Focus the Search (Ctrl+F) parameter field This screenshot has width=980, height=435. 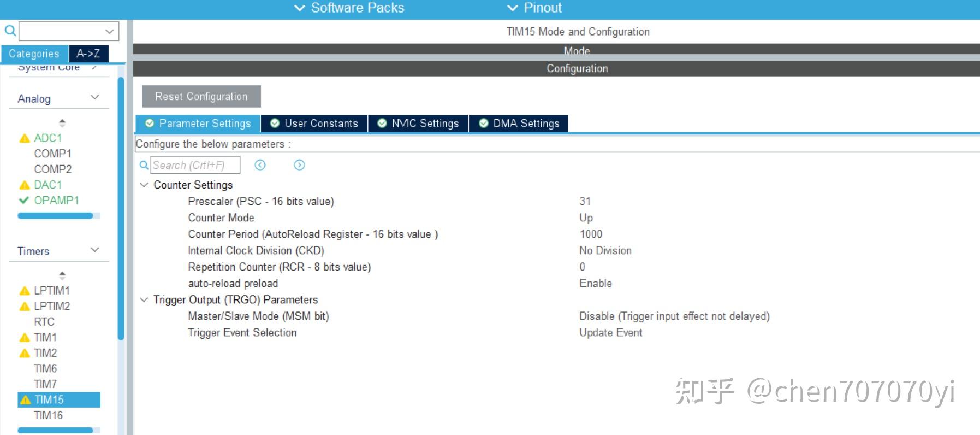[195, 165]
